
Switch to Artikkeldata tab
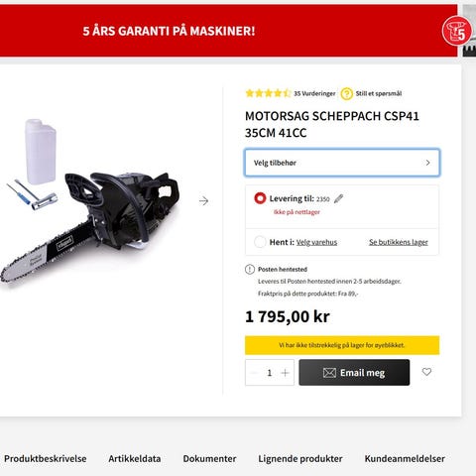pos(135,459)
